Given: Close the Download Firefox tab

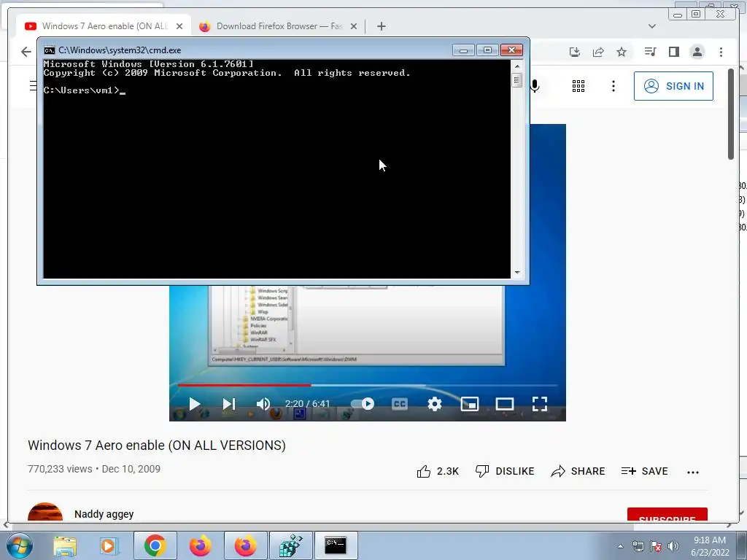Looking at the screenshot, I should (354, 26).
